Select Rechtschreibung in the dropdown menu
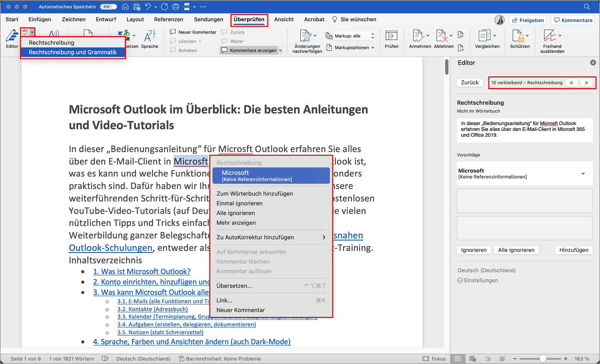Image resolution: width=600 pixels, height=364 pixels. click(x=73, y=43)
